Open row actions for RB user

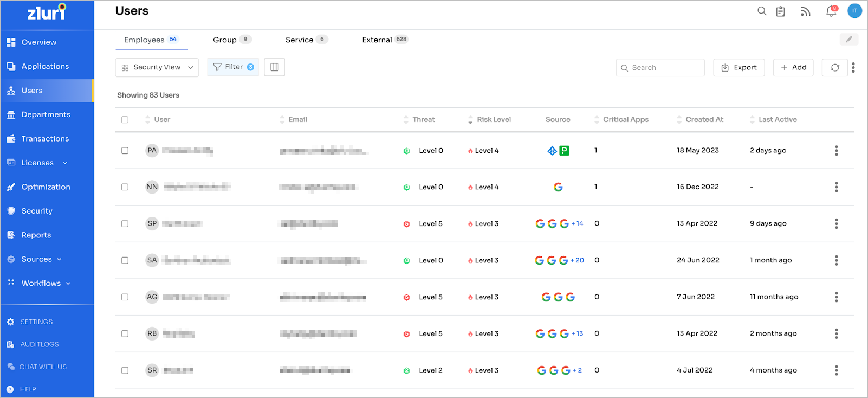837,334
